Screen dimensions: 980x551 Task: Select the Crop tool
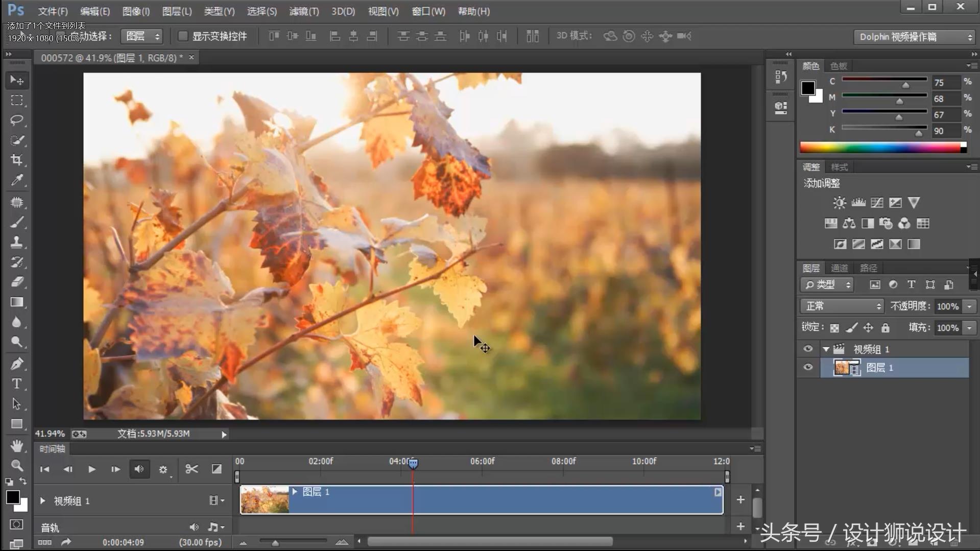tap(17, 160)
